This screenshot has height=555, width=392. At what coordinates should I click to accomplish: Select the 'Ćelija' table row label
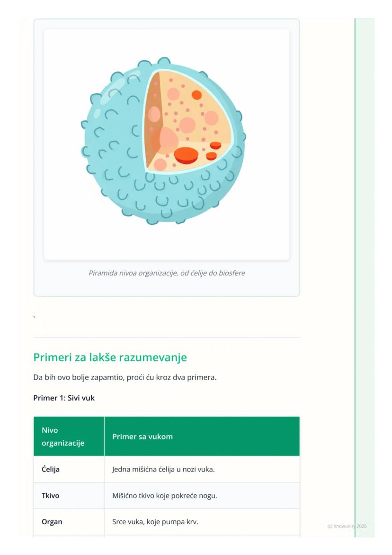click(x=51, y=470)
